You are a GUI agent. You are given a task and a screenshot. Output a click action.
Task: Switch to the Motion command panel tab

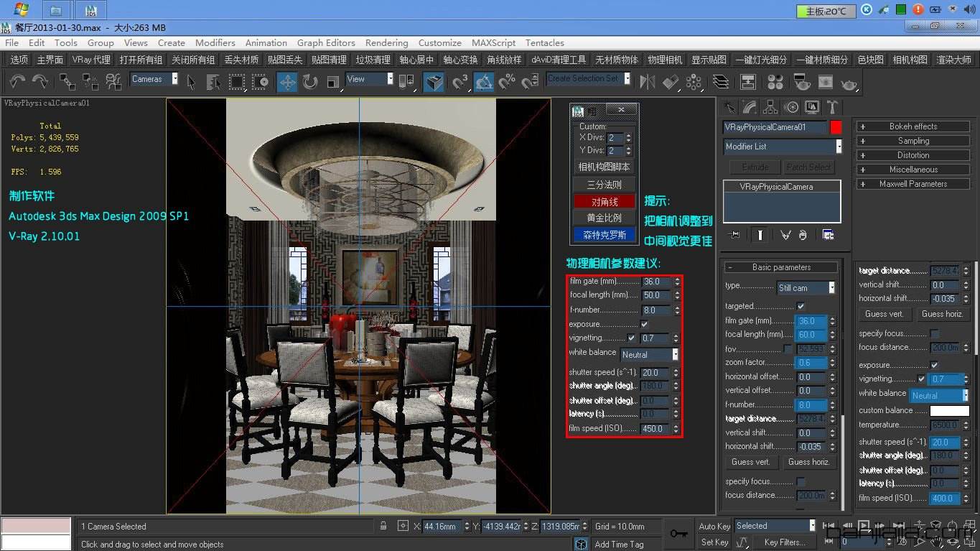[x=791, y=108]
